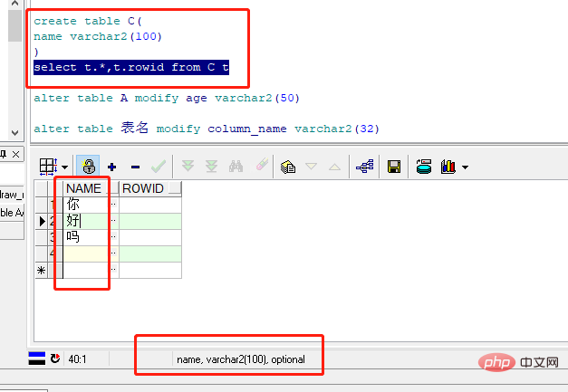Go to previous record up triangle

coord(334,167)
